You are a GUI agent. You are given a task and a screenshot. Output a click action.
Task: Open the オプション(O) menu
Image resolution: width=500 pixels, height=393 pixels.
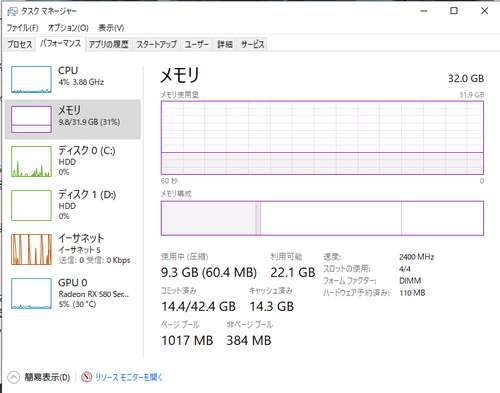(x=68, y=28)
